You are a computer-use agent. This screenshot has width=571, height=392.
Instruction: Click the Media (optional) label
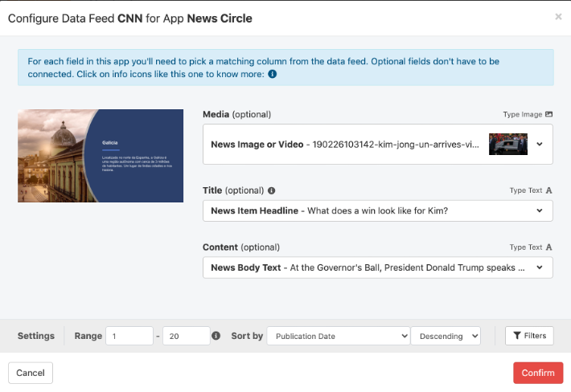[236, 114]
